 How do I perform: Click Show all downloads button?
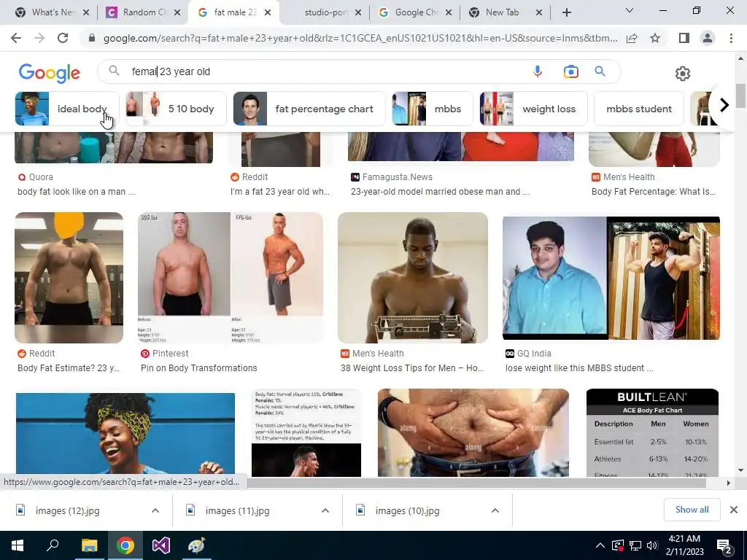click(x=692, y=510)
